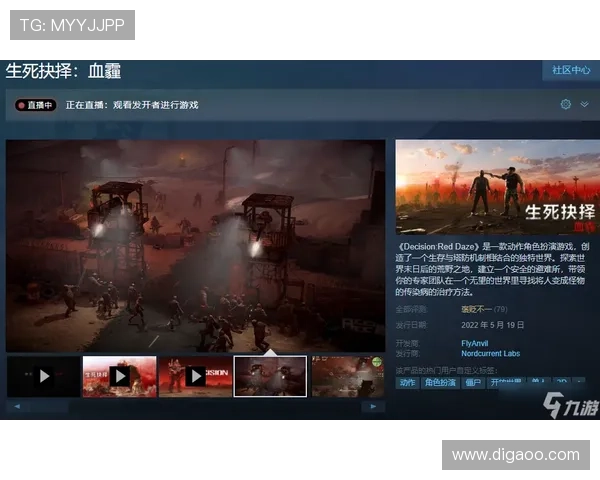Click the 正在直播 broadcast title text
Screen dimensions: 600x480
(132, 105)
